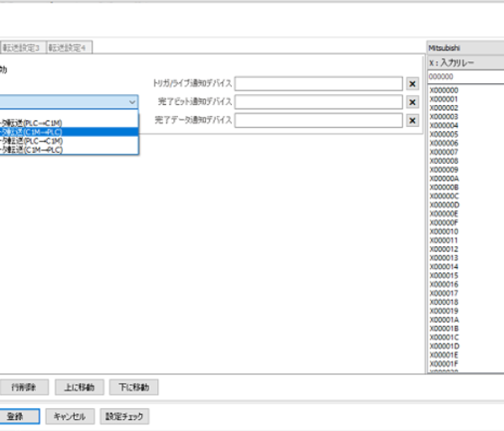504x431 pixels.
Task: Click the 000000 device address search box
Action: 465,76
